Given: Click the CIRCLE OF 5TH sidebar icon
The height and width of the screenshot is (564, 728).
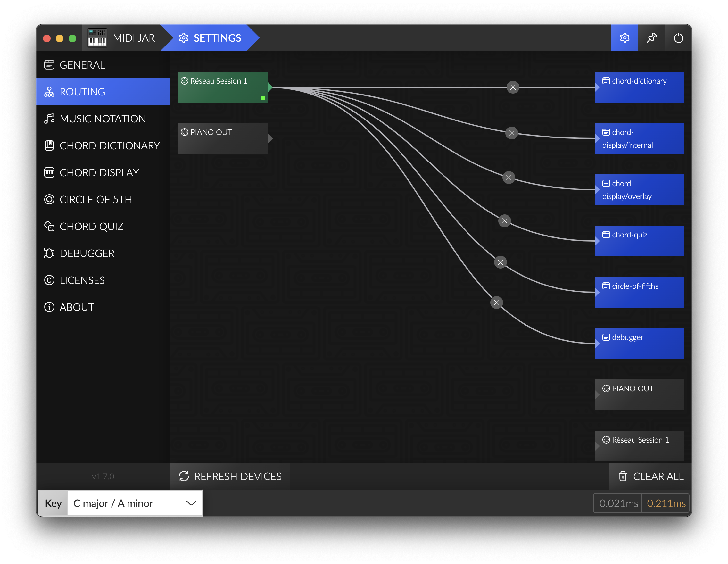Looking at the screenshot, I should [49, 199].
